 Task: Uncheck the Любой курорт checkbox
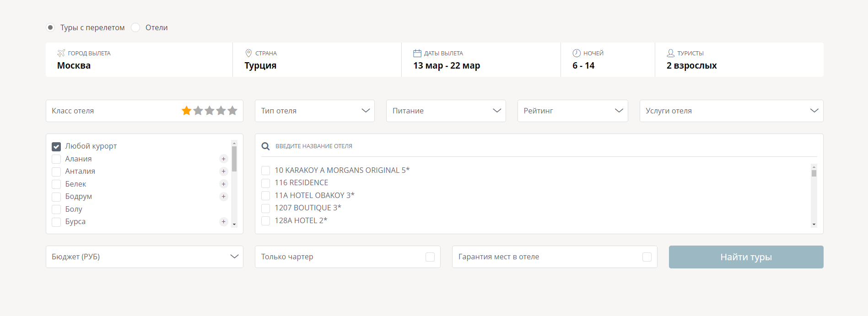tap(56, 146)
